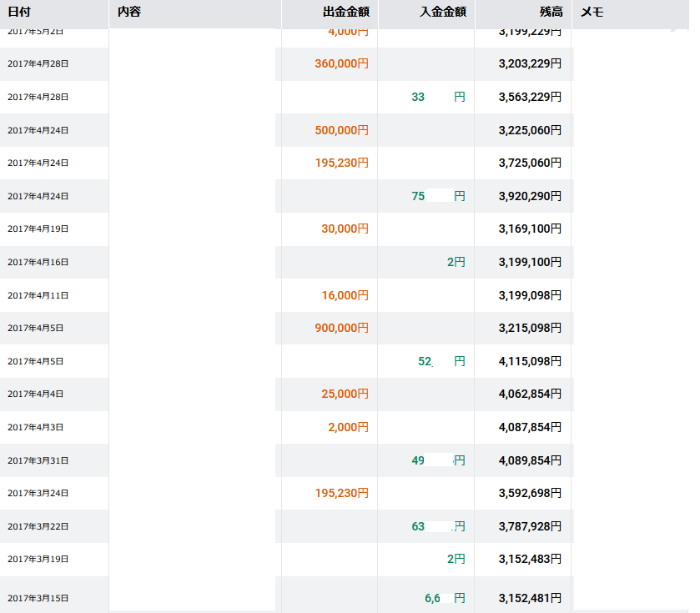Click the deposit beginning 6,6 on 2017年3月15日
700x613 pixels.
pos(445,598)
